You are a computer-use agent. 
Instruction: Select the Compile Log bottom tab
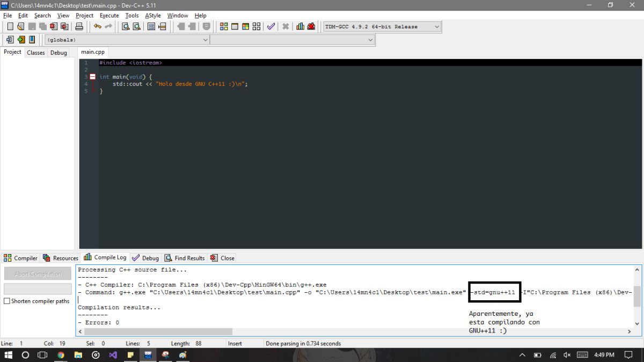point(105,258)
